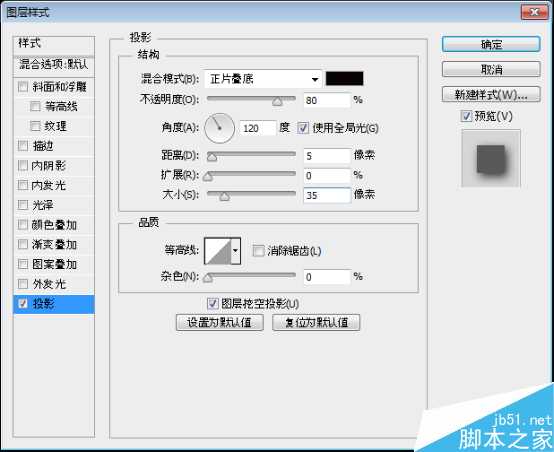Click the 距离 slider handle

212,157
